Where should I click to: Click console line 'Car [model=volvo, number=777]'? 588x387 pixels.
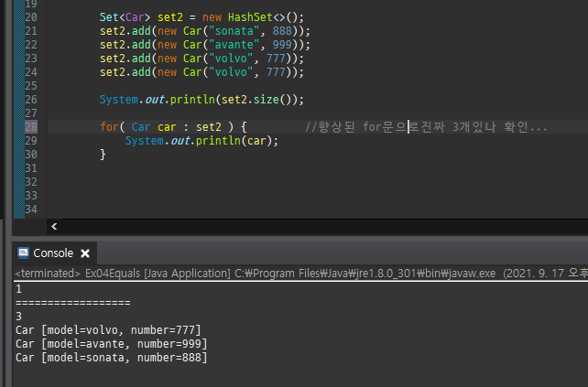coord(108,330)
